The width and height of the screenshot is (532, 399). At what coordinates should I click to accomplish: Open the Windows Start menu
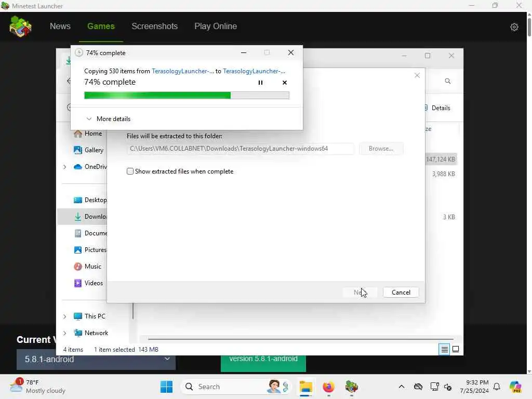click(x=166, y=387)
